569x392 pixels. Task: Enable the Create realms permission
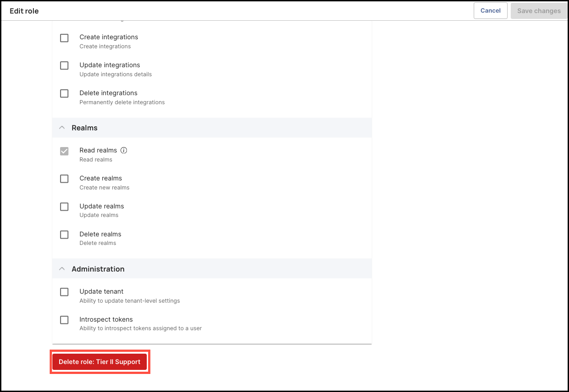64,179
